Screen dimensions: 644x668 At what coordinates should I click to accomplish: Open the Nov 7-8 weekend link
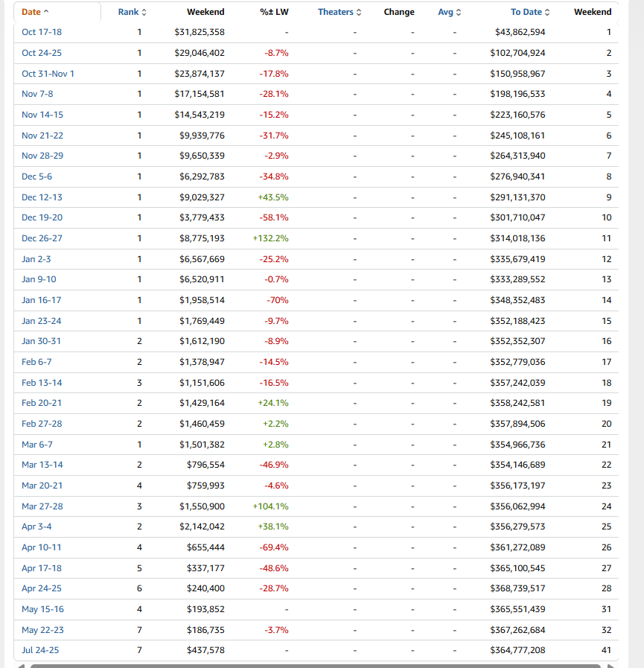point(37,94)
